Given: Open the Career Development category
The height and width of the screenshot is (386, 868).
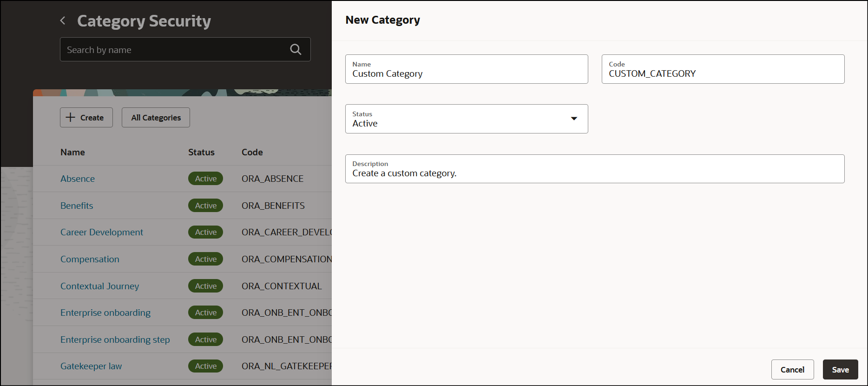Looking at the screenshot, I should pos(102,232).
